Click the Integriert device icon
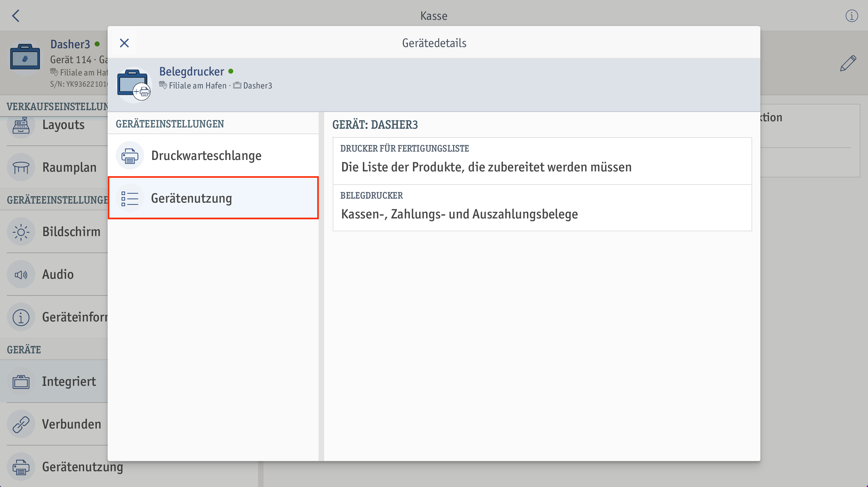 click(x=21, y=381)
